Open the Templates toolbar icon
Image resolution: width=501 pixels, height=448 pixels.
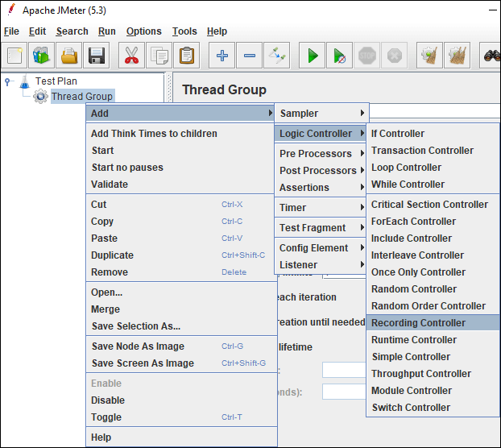(42, 56)
